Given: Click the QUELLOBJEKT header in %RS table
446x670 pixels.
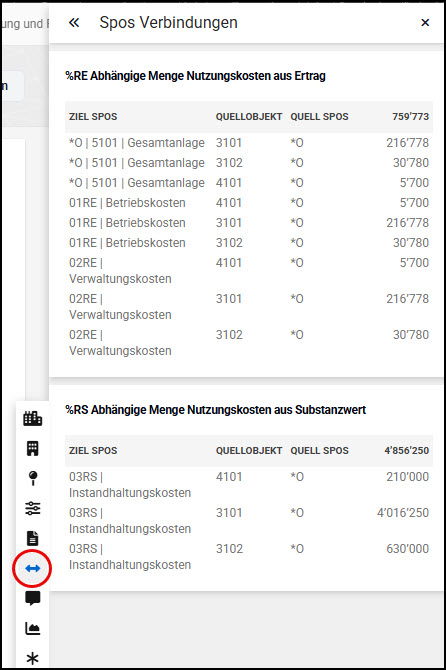Looking at the screenshot, I should pos(249,451).
